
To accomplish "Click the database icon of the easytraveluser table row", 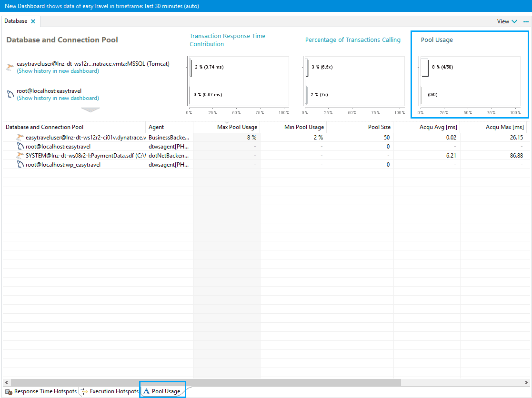I will click(20, 137).
